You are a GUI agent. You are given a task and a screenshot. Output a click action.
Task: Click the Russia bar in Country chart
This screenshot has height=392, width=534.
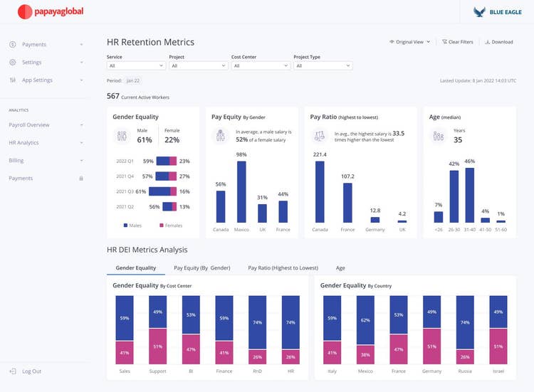tap(465, 329)
